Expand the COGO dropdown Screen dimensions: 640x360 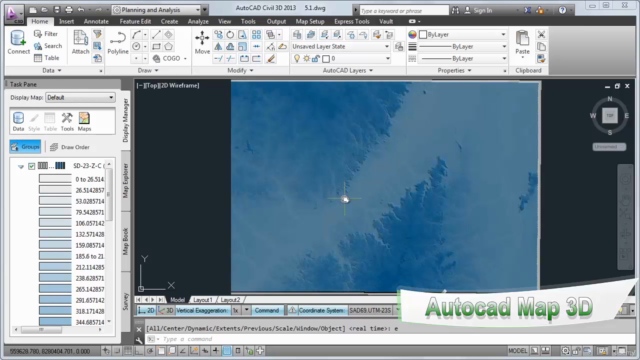click(x=185, y=59)
